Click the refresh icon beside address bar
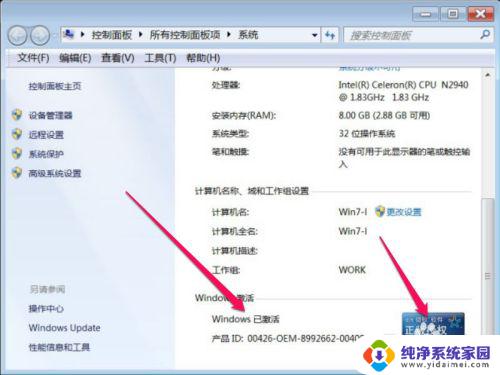 pos(330,35)
